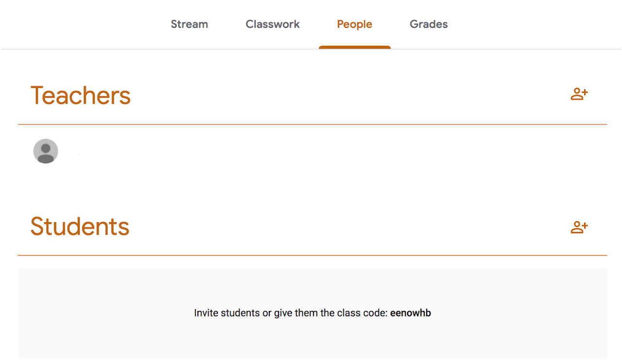Open the Classwork tab
This screenshot has height=364, width=622.
click(273, 24)
